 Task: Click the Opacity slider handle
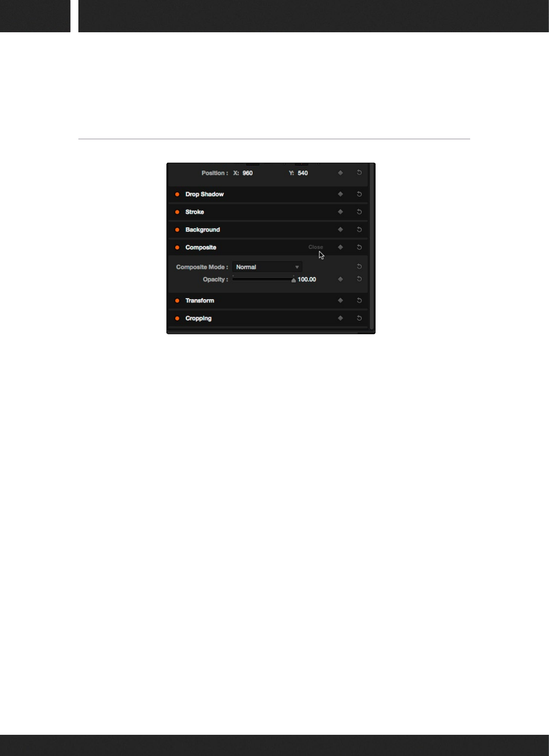coord(294,280)
